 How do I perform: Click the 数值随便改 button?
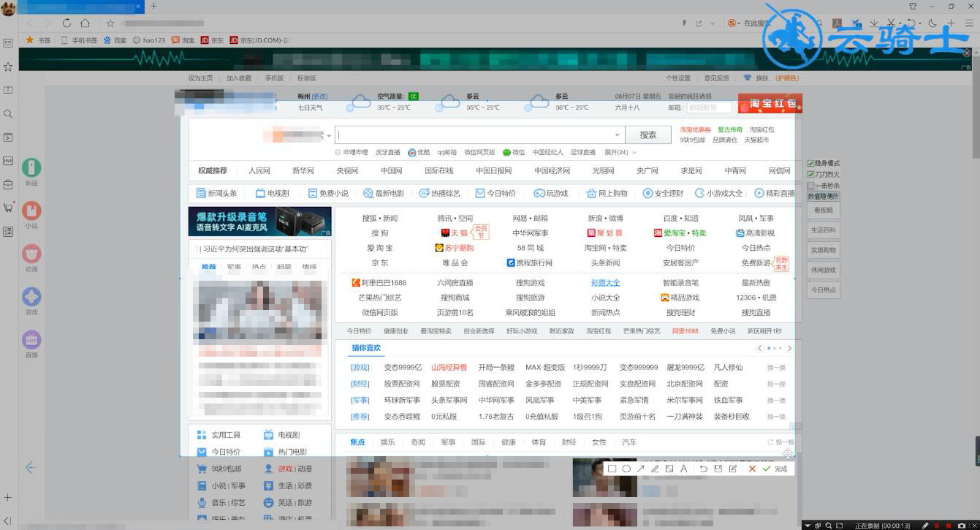pos(824,197)
